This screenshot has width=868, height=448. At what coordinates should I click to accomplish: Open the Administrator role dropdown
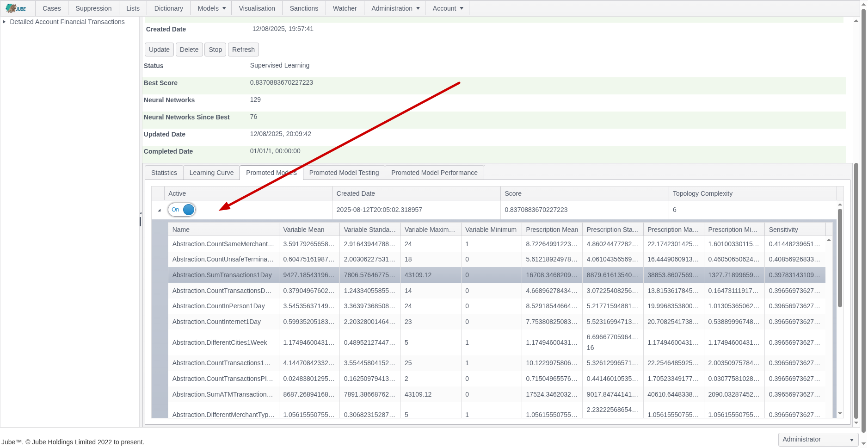(x=818, y=439)
